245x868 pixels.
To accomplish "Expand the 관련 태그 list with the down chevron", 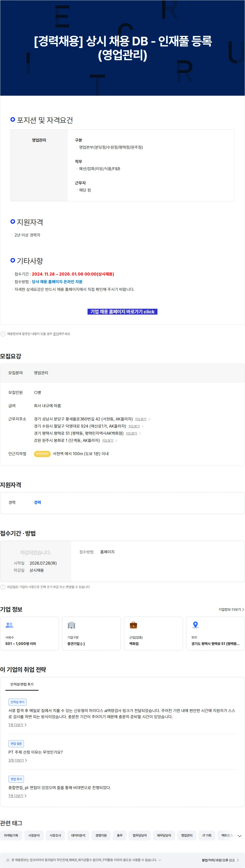I will 240,836.
